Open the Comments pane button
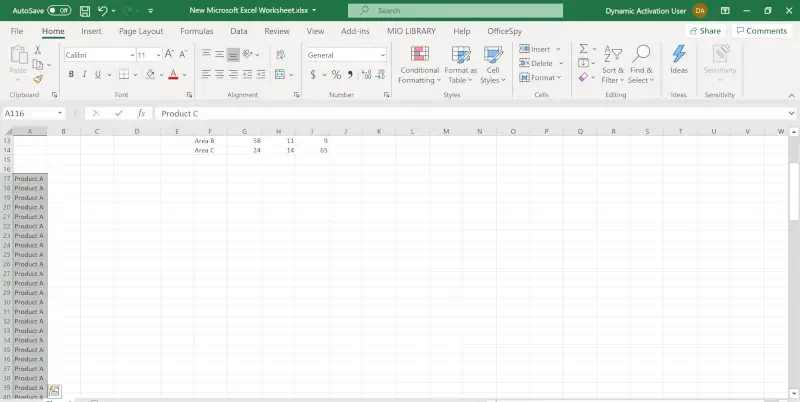Screen dimensions: 800x402 tap(761, 31)
